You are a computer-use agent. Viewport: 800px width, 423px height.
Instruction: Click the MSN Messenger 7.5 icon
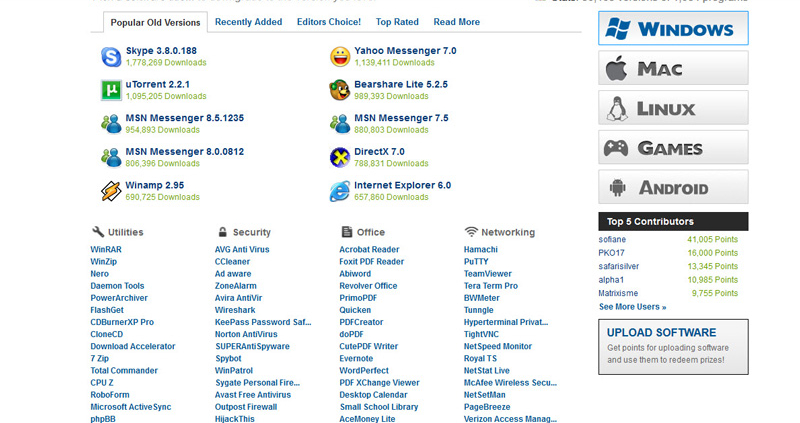click(340, 124)
